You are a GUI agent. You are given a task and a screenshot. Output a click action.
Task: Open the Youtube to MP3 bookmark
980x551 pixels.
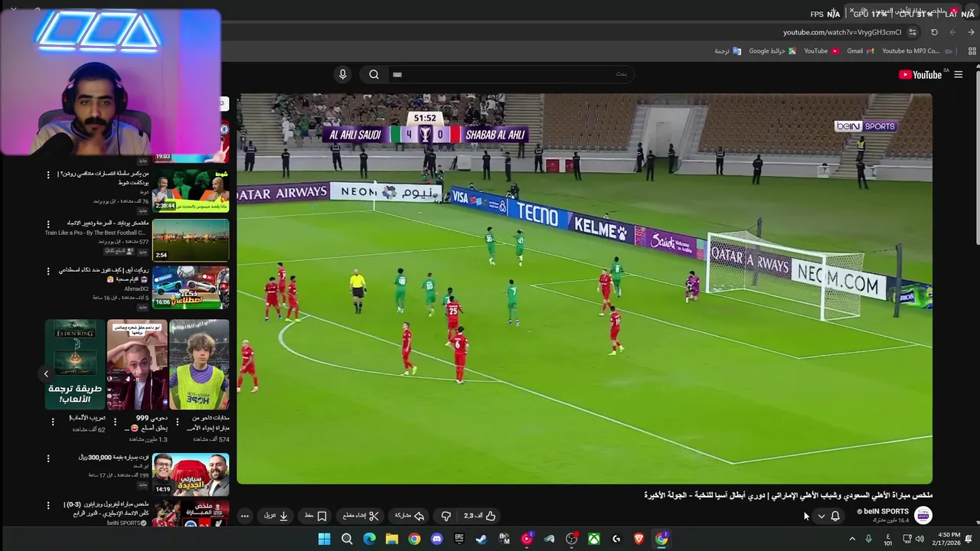[x=917, y=51]
